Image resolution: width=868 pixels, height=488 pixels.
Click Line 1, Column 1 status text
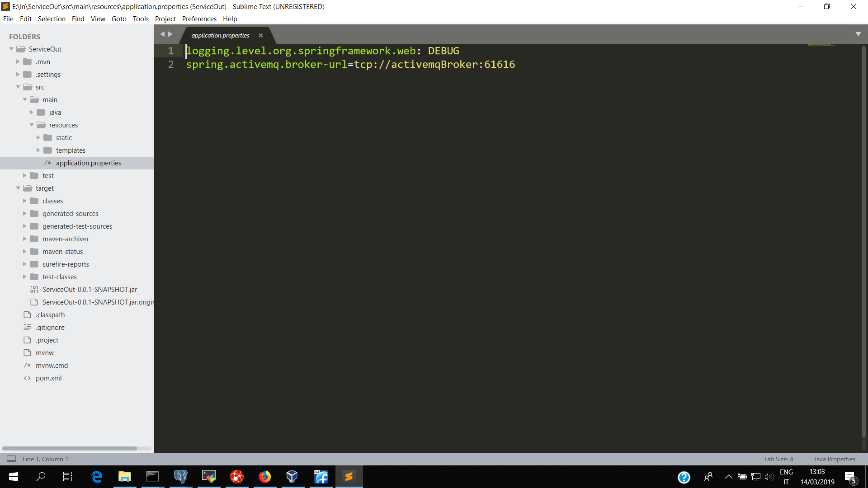tap(45, 459)
